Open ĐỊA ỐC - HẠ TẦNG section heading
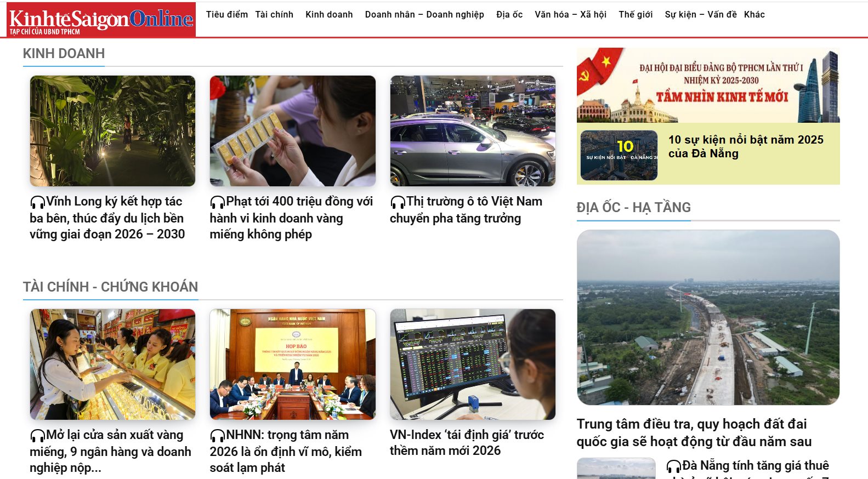This screenshot has width=868, height=479. tap(633, 208)
